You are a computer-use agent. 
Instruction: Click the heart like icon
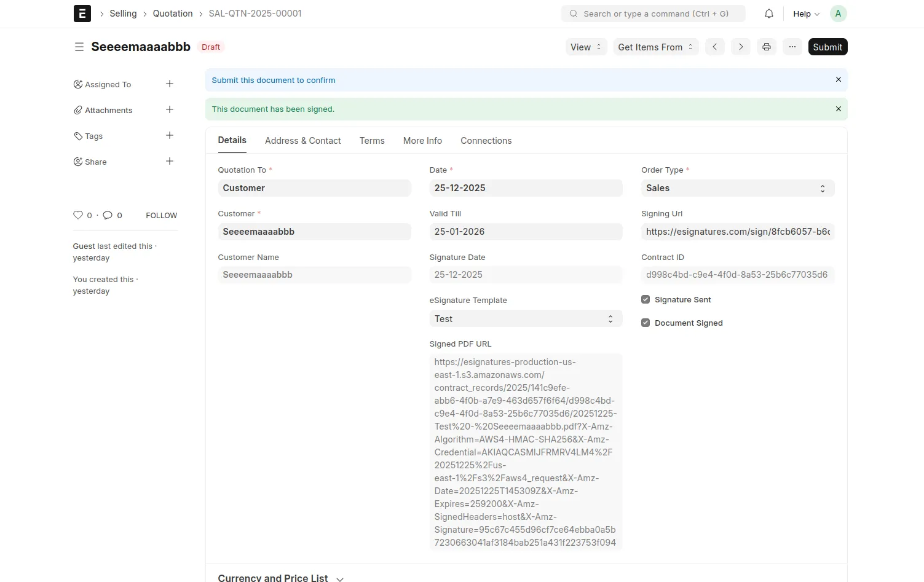[78, 215]
